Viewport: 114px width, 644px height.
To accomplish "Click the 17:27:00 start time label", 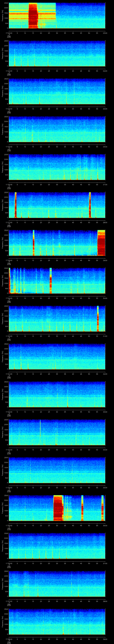I will click(9, 223).
